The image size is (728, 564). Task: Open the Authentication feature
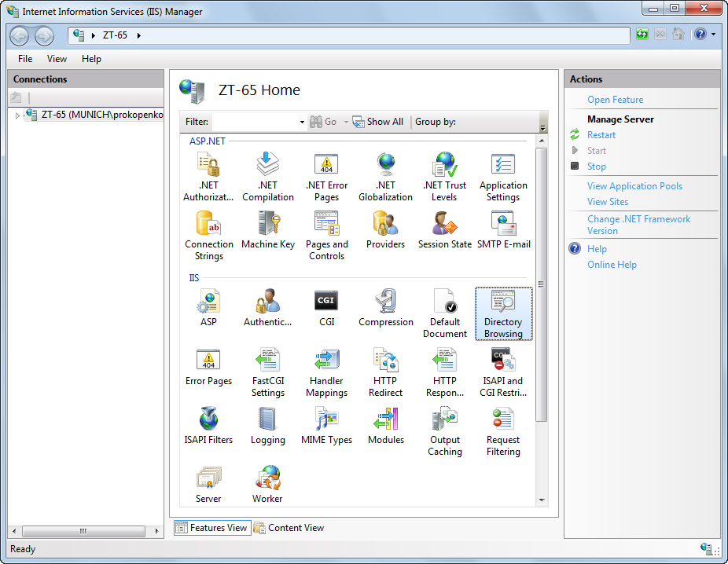pyautogui.click(x=268, y=307)
